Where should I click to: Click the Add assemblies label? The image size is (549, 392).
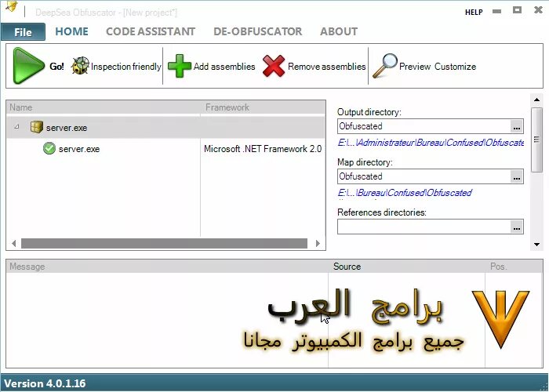coord(224,67)
